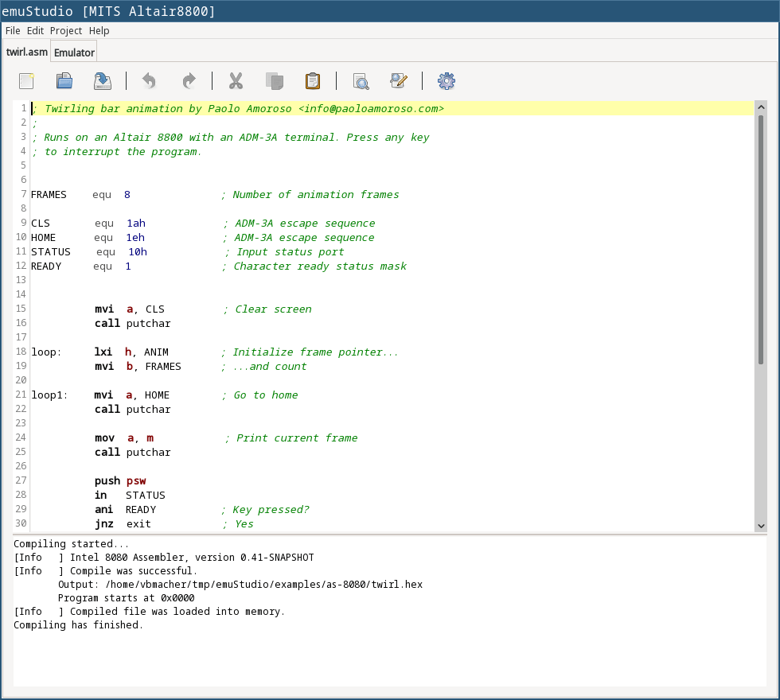Click 'push' instruction on line 27

click(x=107, y=481)
